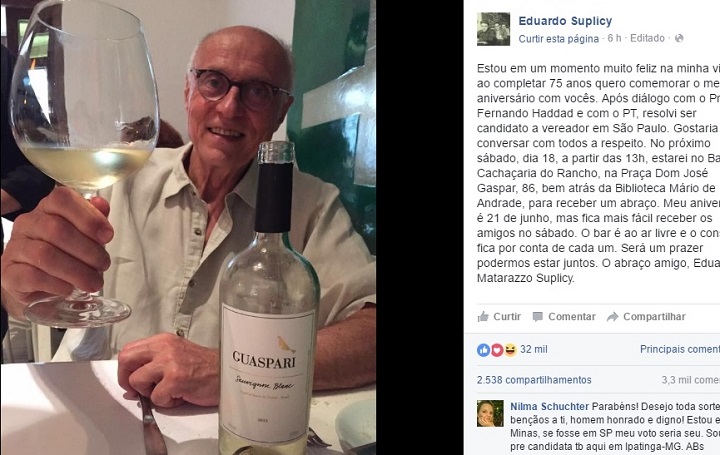Click the red heart reaction icon
The width and height of the screenshot is (720, 455).
tap(497, 350)
